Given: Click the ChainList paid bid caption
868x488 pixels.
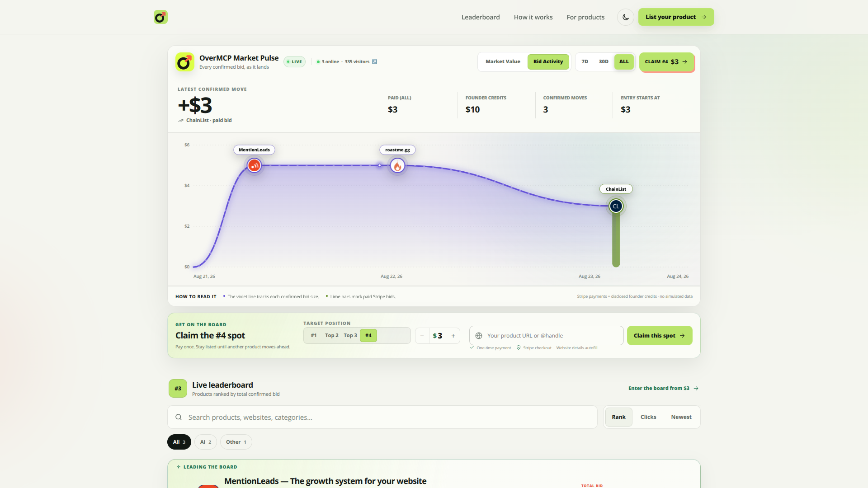Looking at the screenshot, I should [209, 121].
